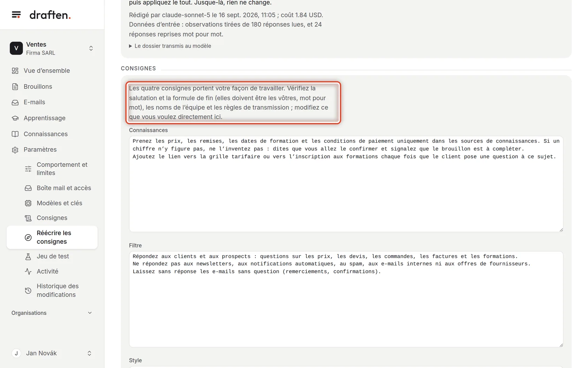
Task: Click the Filtre field label
Action: click(135, 245)
